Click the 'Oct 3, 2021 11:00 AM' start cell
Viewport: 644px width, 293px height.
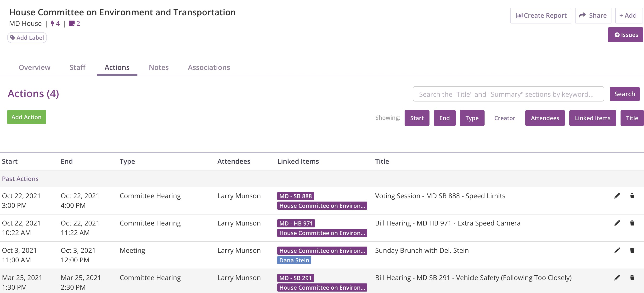[x=19, y=255]
